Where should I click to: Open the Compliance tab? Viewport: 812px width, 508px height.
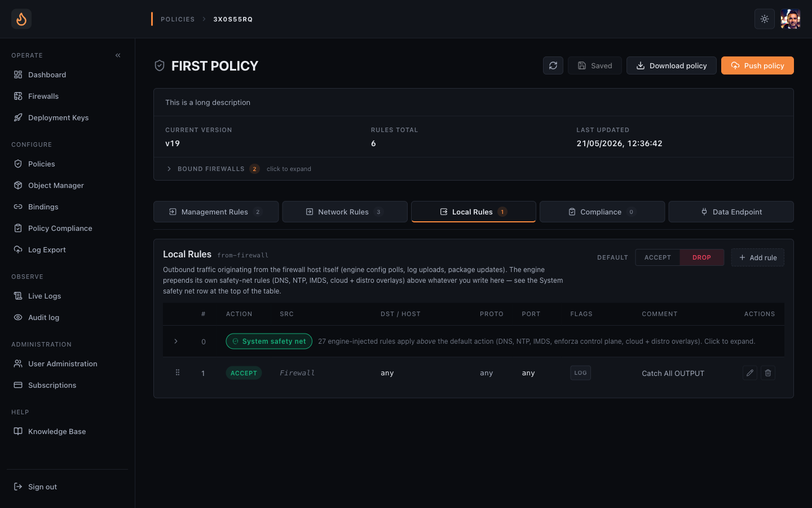(x=602, y=212)
